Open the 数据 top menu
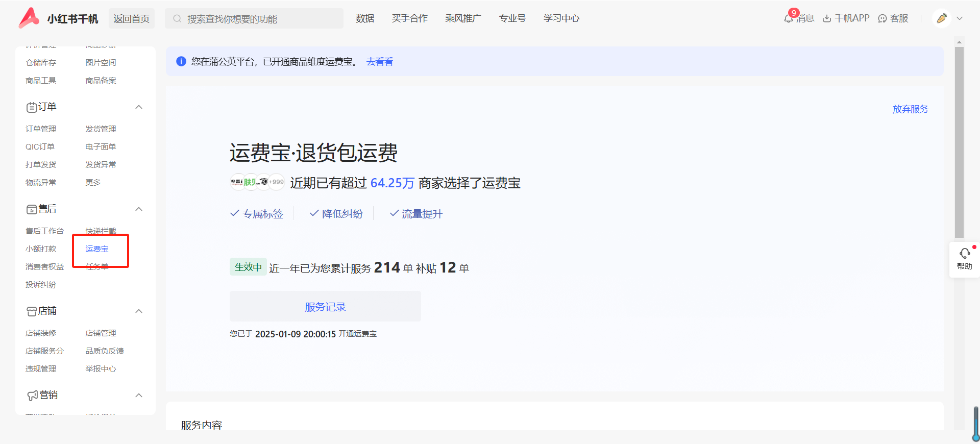The image size is (980, 444). (365, 18)
